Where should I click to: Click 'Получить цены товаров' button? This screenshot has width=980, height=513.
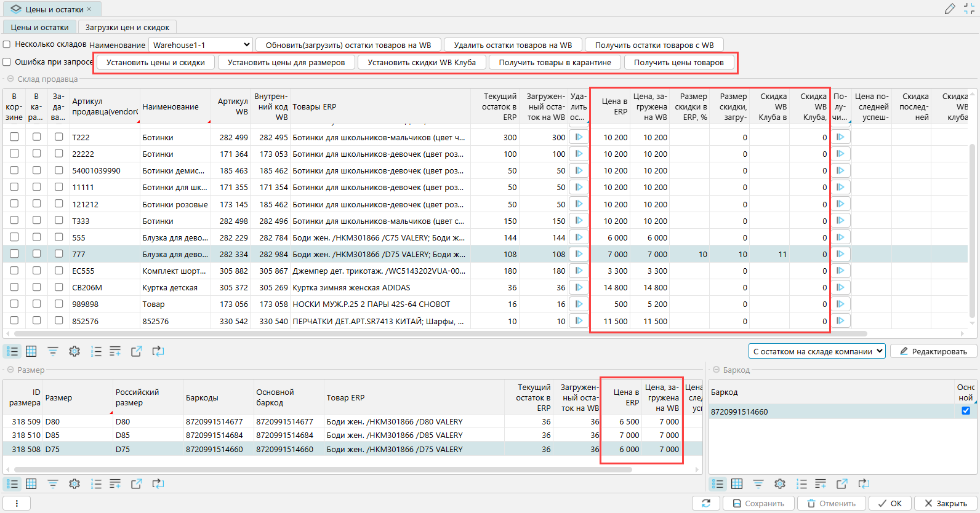(679, 62)
